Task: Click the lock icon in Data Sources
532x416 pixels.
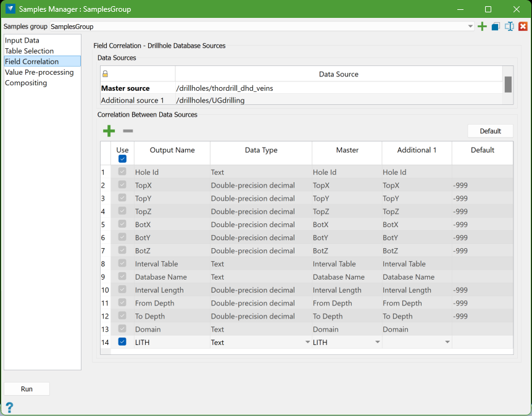Action: (106, 74)
